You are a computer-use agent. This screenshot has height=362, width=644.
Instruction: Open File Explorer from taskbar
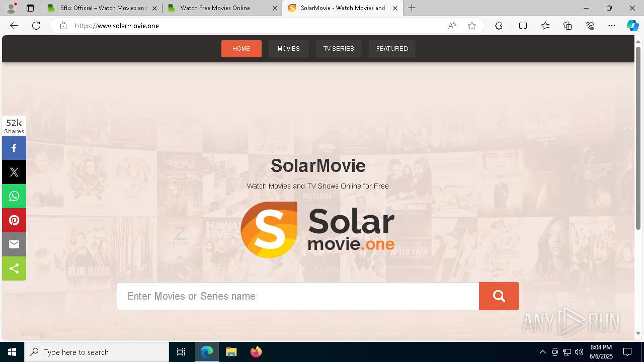pyautogui.click(x=231, y=352)
